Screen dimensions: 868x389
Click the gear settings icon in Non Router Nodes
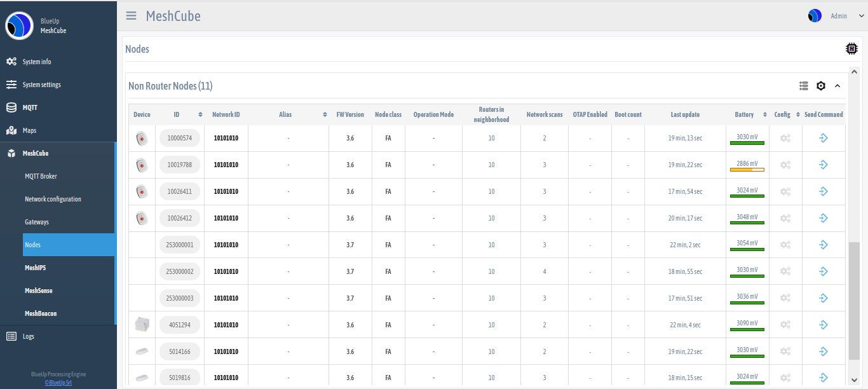[821, 86]
